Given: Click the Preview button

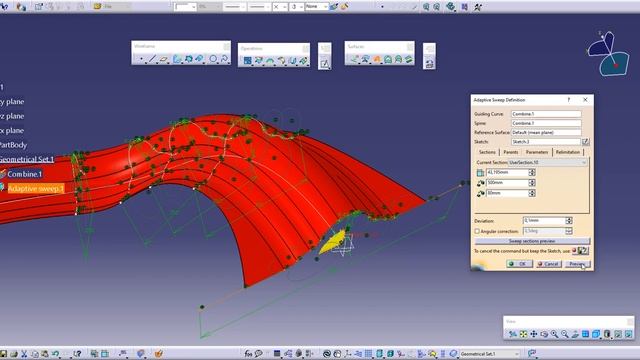Looking at the screenshot, I should tap(578, 264).
